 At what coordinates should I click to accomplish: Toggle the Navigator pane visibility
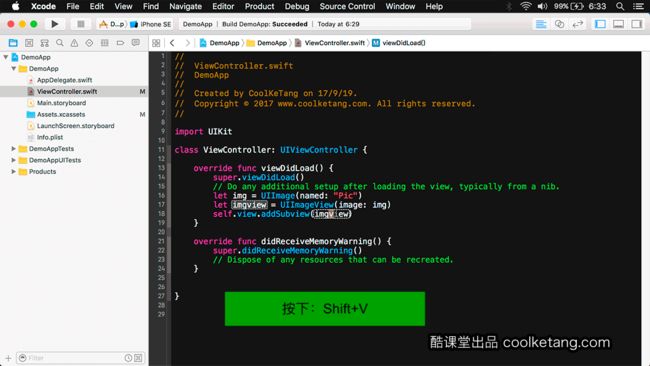[600, 24]
